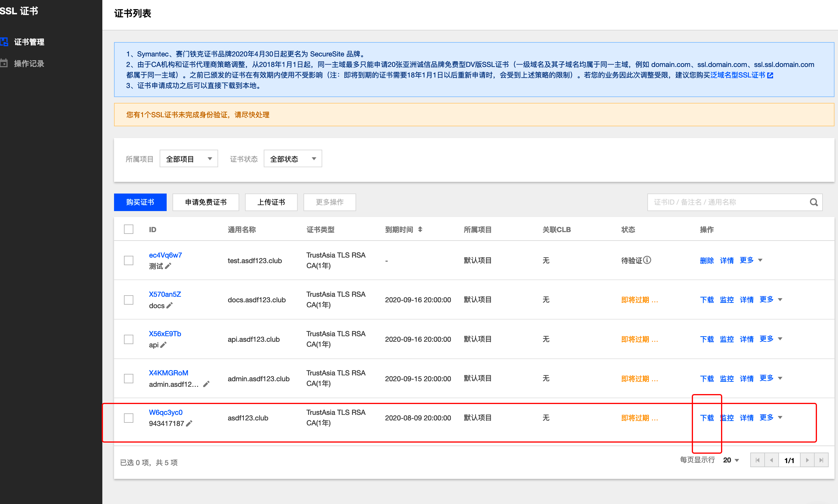Open 证书管理 in the sidebar
Viewport: 838px width, 504px height.
point(29,42)
